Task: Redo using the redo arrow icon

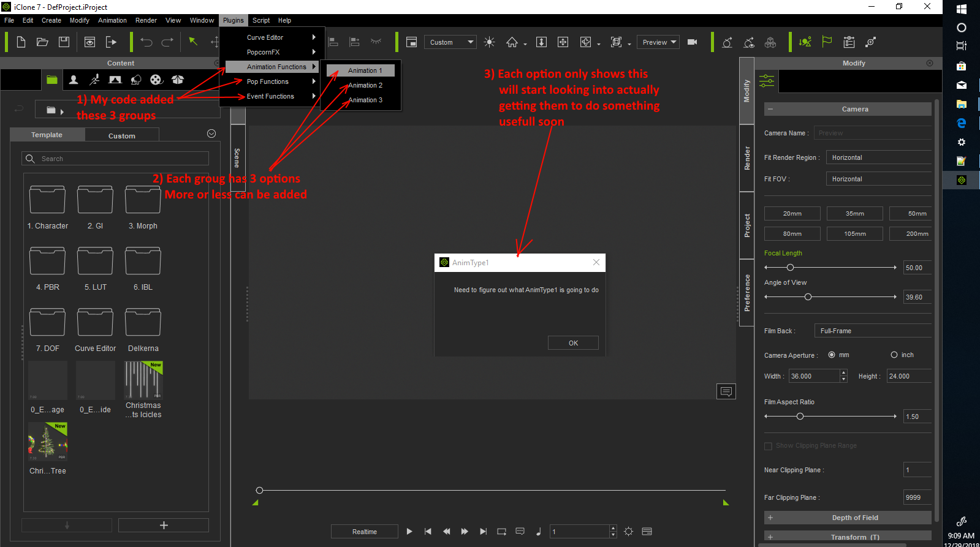Action: [167, 42]
